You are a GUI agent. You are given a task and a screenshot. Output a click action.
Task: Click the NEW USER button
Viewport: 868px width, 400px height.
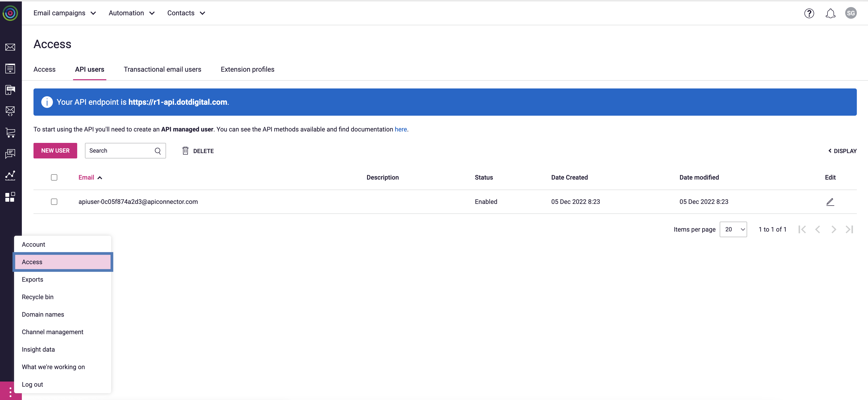55,151
